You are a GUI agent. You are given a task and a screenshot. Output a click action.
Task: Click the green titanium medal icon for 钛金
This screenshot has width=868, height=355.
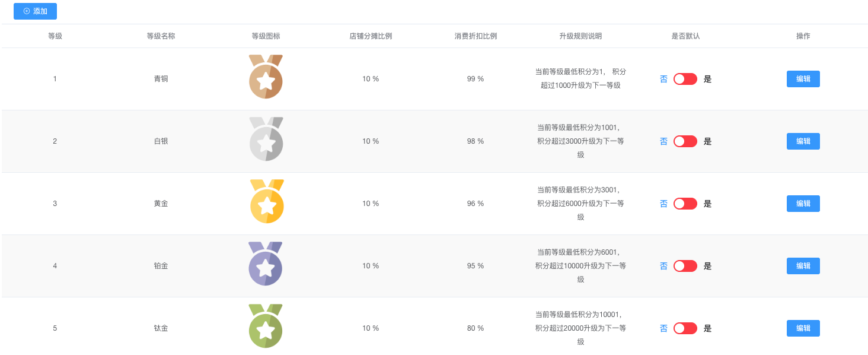(266, 326)
